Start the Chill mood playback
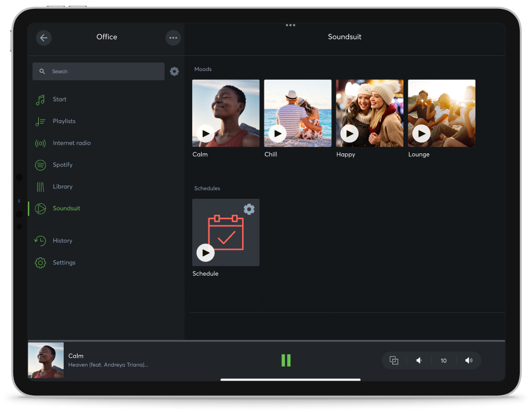The height and width of the screenshot is (412, 532). click(277, 133)
